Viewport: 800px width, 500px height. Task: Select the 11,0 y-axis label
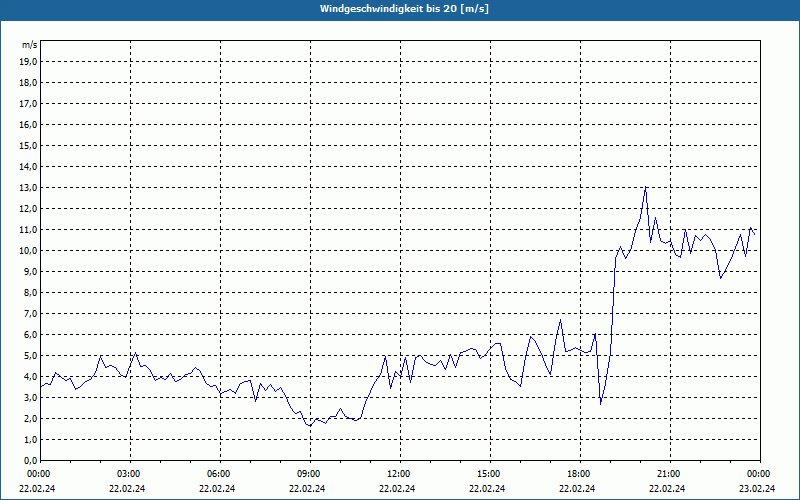[28, 230]
